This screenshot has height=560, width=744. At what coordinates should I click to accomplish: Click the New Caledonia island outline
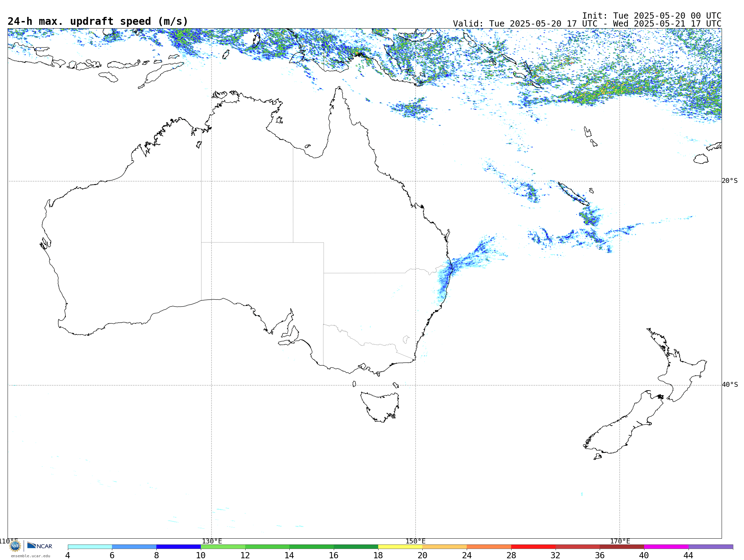[573, 194]
